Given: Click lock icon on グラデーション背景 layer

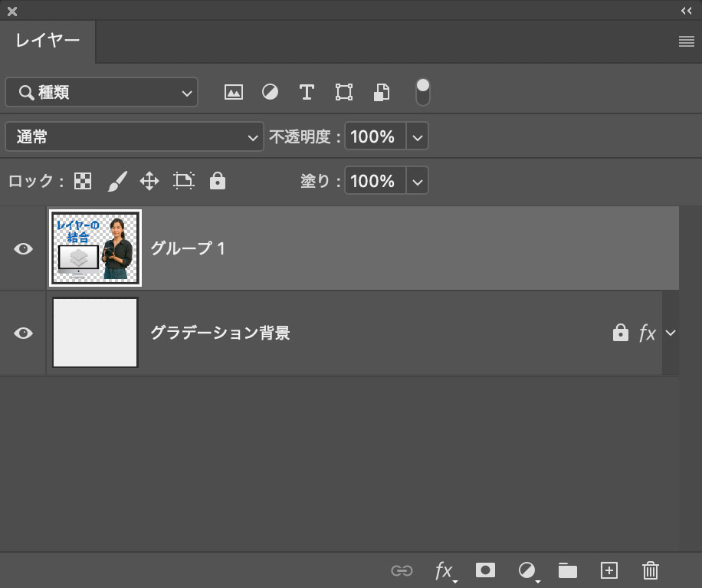Looking at the screenshot, I should [x=621, y=332].
